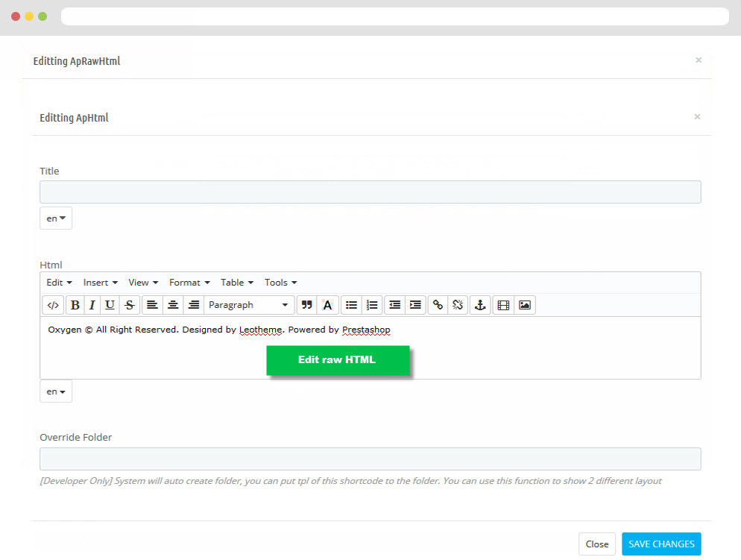Insert an anchor into the content

tap(481, 305)
